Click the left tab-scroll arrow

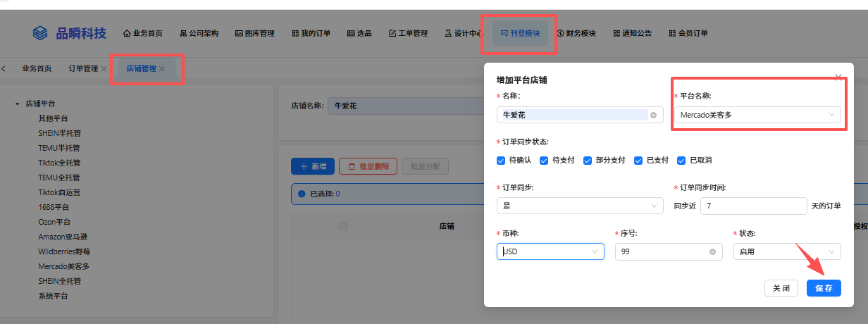tap(4, 68)
